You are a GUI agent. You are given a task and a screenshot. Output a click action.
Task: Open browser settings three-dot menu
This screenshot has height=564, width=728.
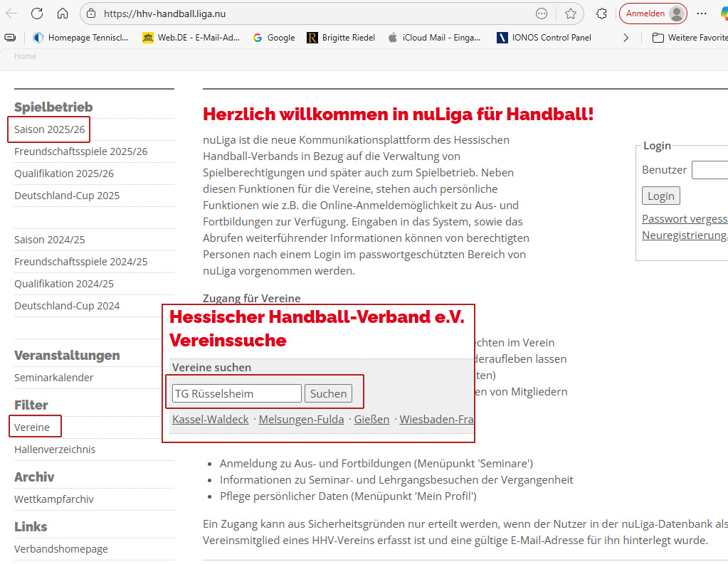(x=702, y=14)
